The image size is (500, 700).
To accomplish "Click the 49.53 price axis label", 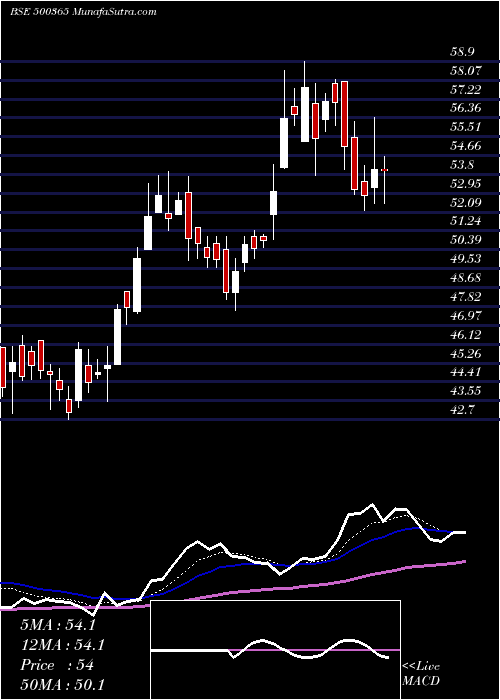I will coord(465,259).
